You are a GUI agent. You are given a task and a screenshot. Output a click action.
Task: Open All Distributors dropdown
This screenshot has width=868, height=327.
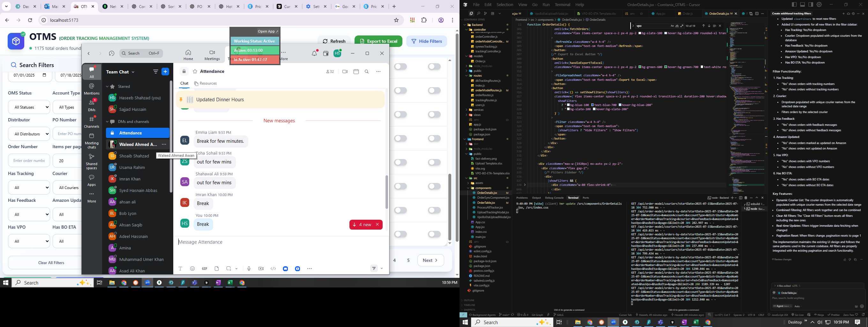pos(29,134)
